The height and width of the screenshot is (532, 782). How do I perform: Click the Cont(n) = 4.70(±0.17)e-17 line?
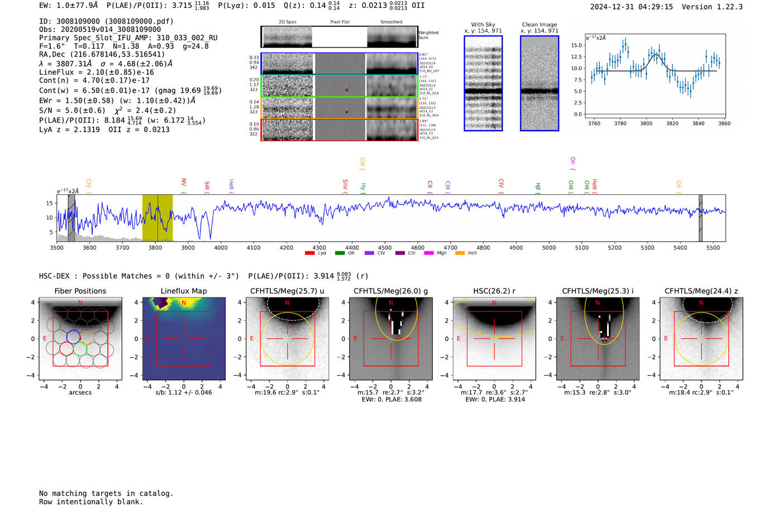point(94,80)
